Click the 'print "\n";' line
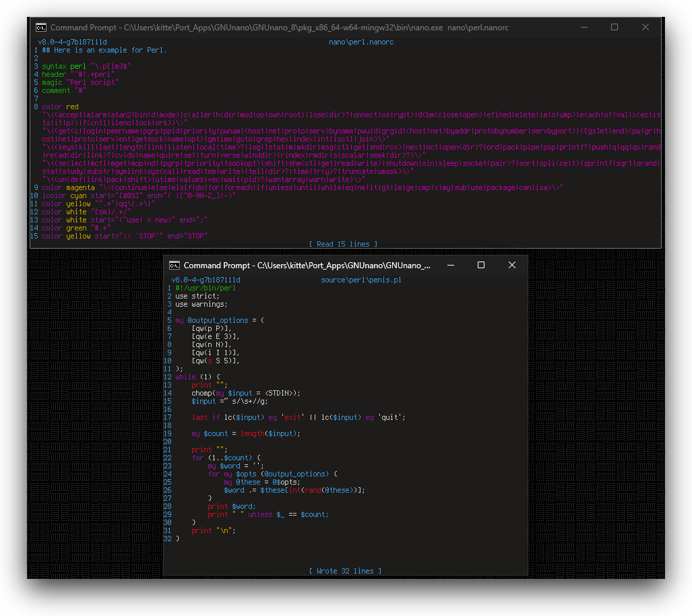This screenshot has height=616, width=692. pyautogui.click(x=214, y=531)
